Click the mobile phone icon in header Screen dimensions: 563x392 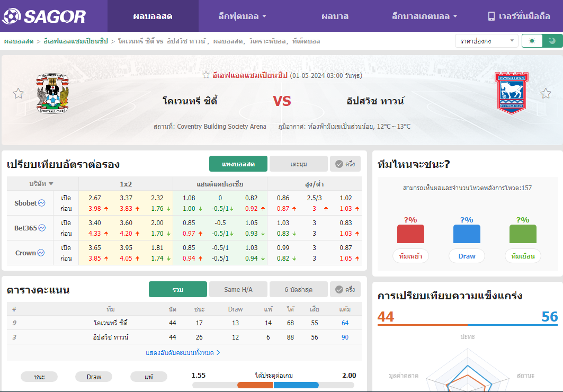pyautogui.click(x=491, y=16)
